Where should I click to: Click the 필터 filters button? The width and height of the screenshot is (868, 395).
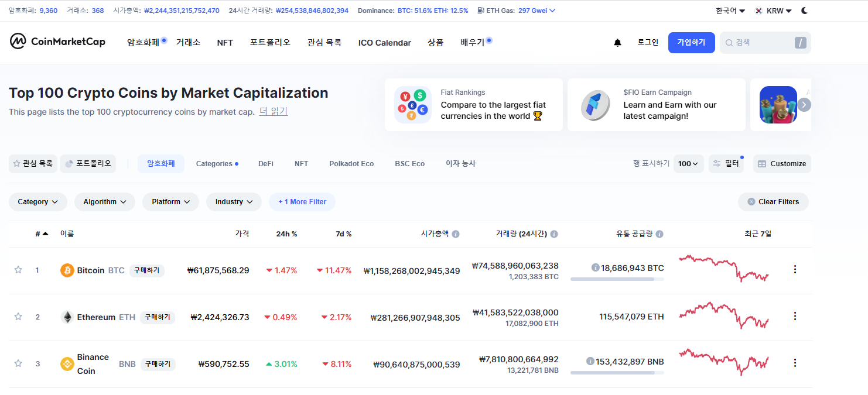[726, 164]
